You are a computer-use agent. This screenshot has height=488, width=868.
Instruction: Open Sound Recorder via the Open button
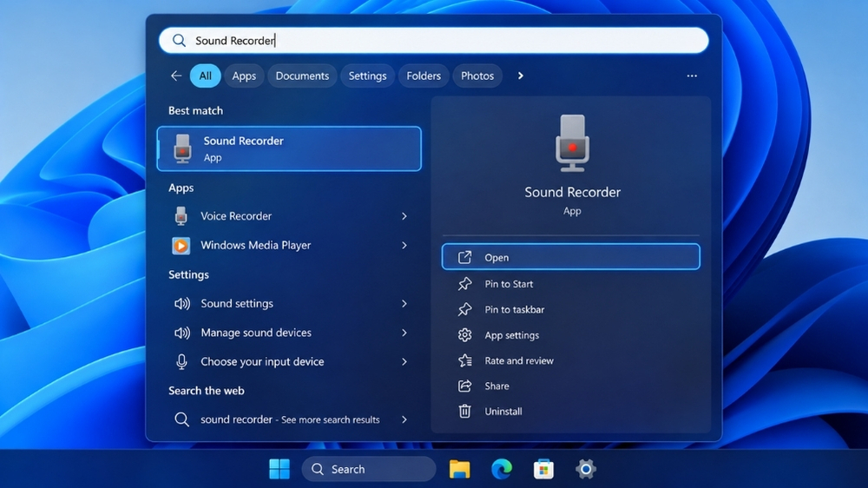(x=571, y=257)
